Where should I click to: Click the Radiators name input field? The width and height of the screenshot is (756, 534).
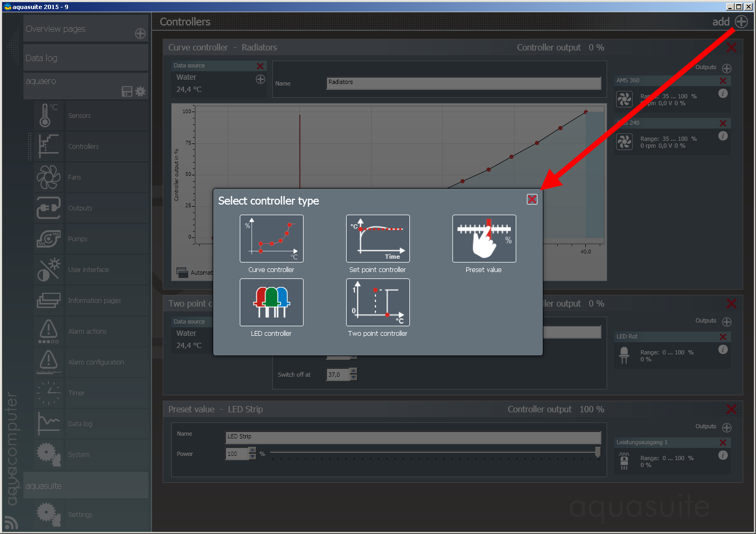[x=463, y=83]
